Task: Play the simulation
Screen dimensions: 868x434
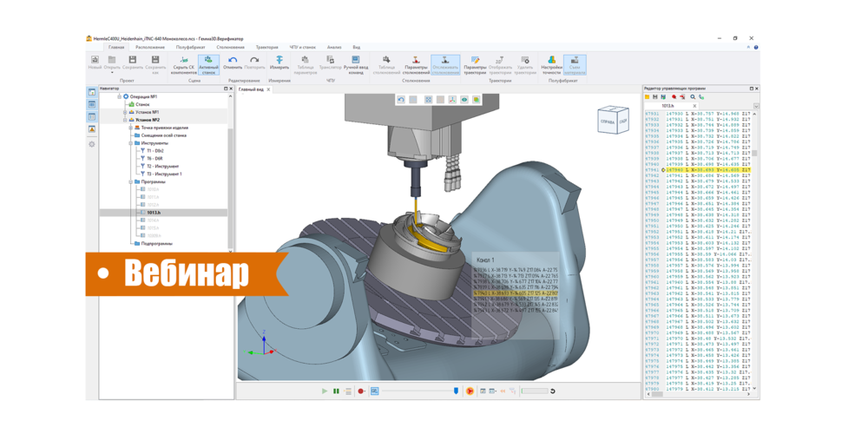Action: (325, 391)
